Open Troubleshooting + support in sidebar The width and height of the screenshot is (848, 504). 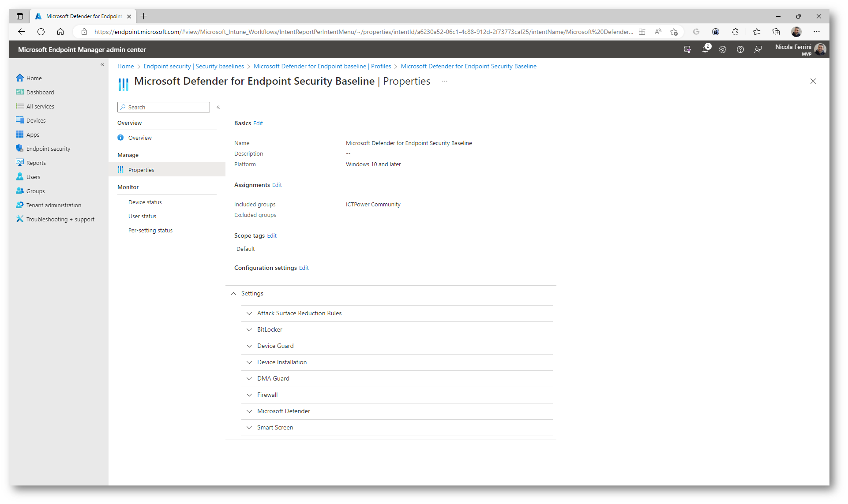click(x=60, y=219)
